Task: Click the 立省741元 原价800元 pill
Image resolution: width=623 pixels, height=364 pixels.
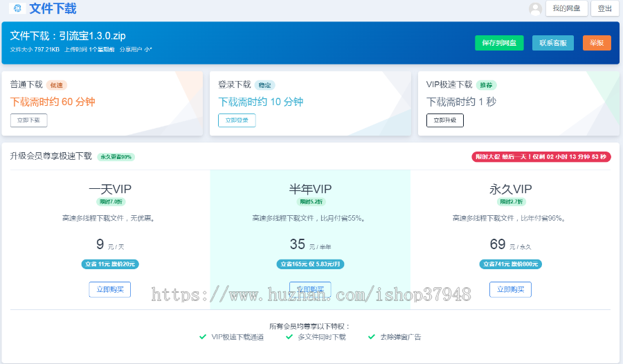Action: (511, 264)
